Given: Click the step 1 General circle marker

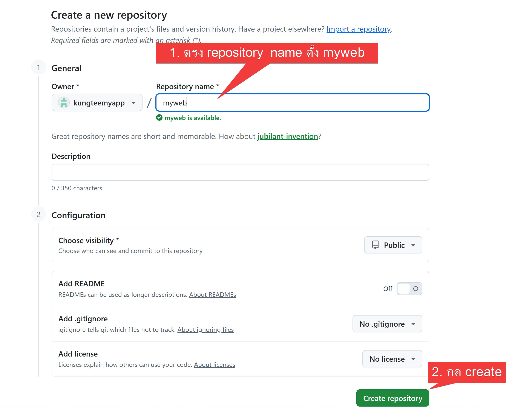Looking at the screenshot, I should coord(38,67).
